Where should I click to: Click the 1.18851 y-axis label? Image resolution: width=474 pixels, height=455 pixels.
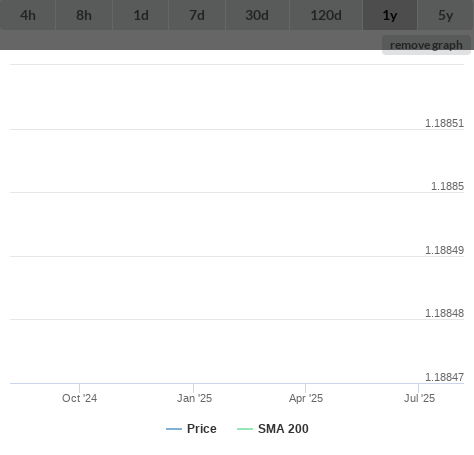click(444, 123)
